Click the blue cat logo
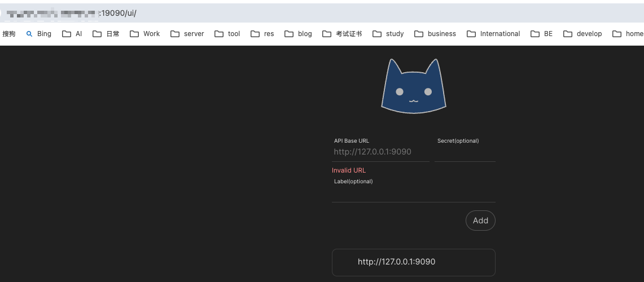The height and width of the screenshot is (282, 644). tap(414, 87)
